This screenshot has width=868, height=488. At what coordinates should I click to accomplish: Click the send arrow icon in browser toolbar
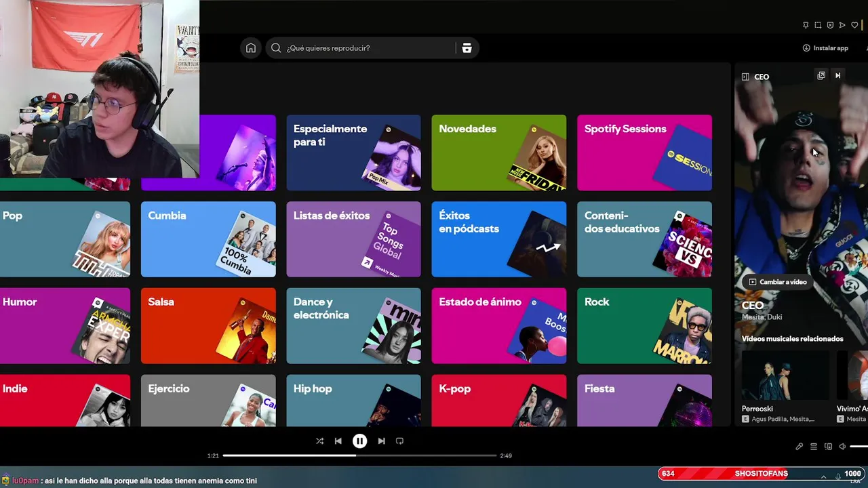842,25
